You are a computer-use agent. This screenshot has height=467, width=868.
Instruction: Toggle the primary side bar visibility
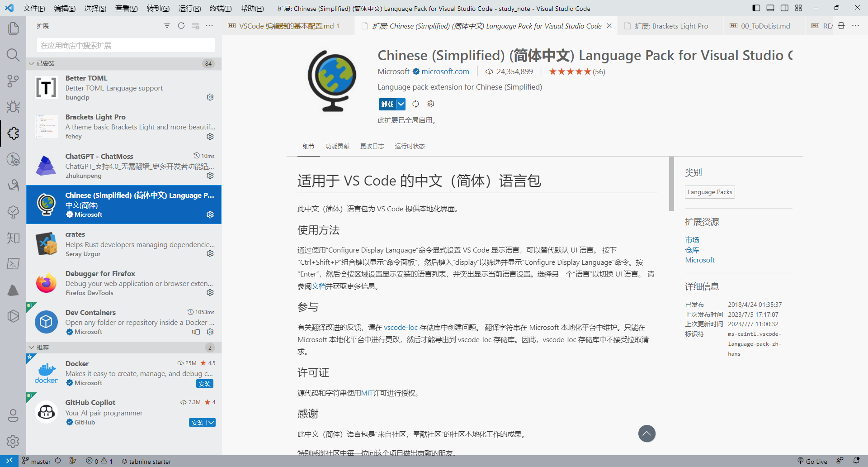[x=756, y=8]
